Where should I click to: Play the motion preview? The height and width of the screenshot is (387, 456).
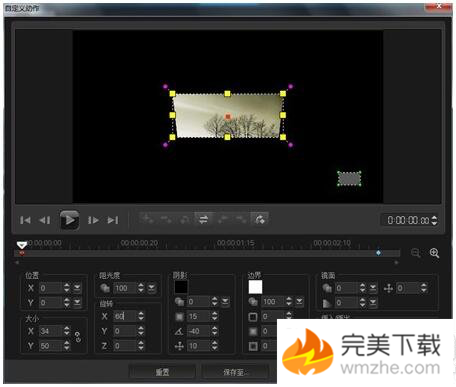pyautogui.click(x=69, y=220)
